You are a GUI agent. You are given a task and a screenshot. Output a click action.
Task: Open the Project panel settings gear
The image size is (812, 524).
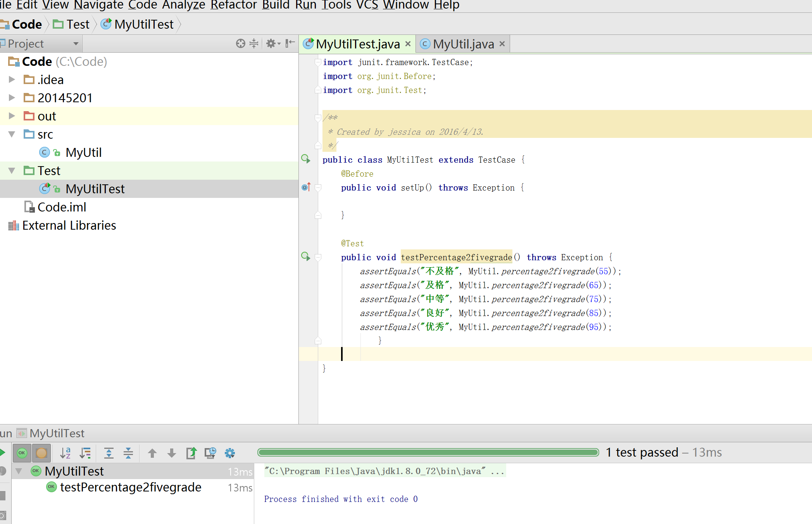pyautogui.click(x=273, y=43)
